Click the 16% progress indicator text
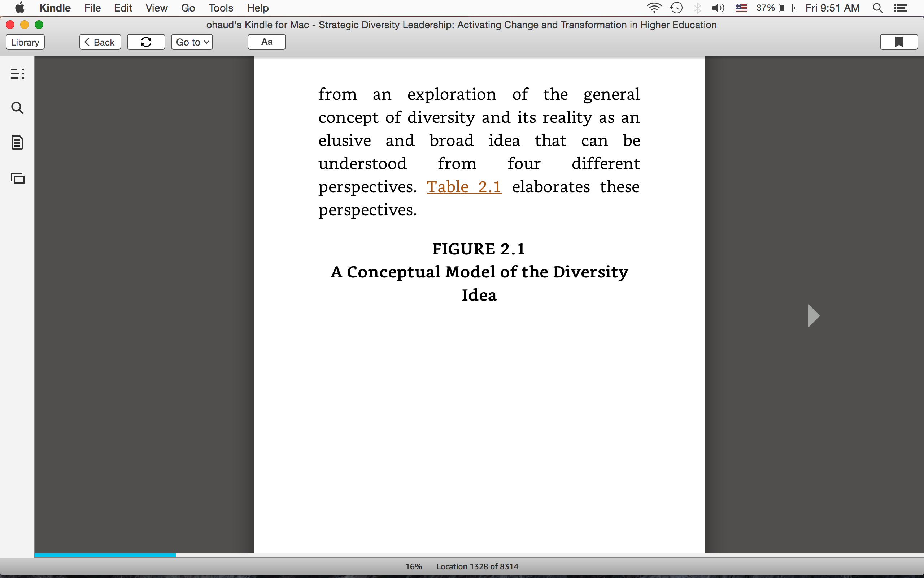Screen dimensions: 924x578 coord(414,566)
